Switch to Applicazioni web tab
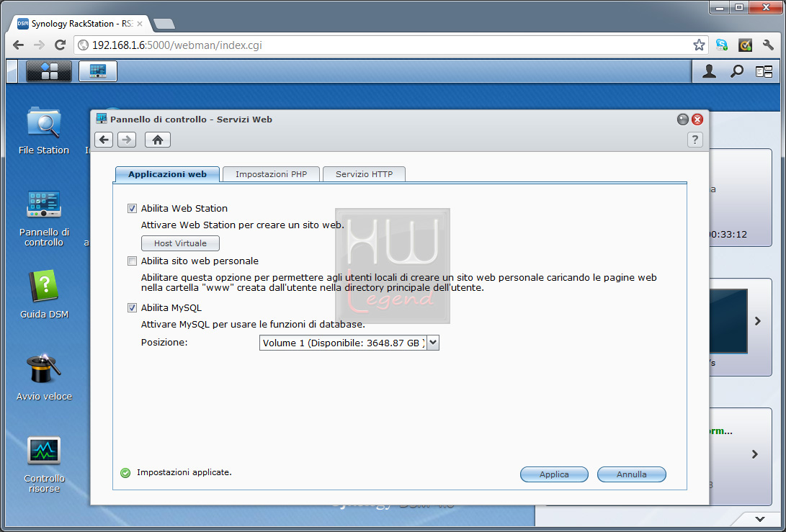Viewport: 786px width, 532px height. pos(167,174)
